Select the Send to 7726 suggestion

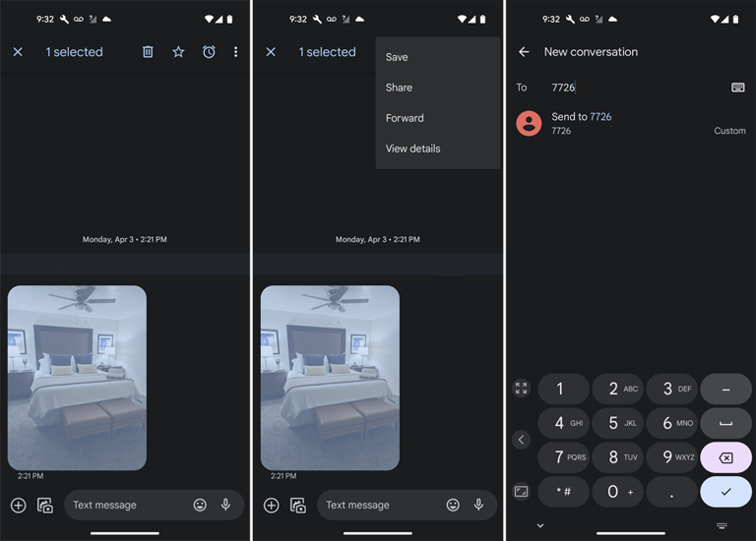(631, 123)
